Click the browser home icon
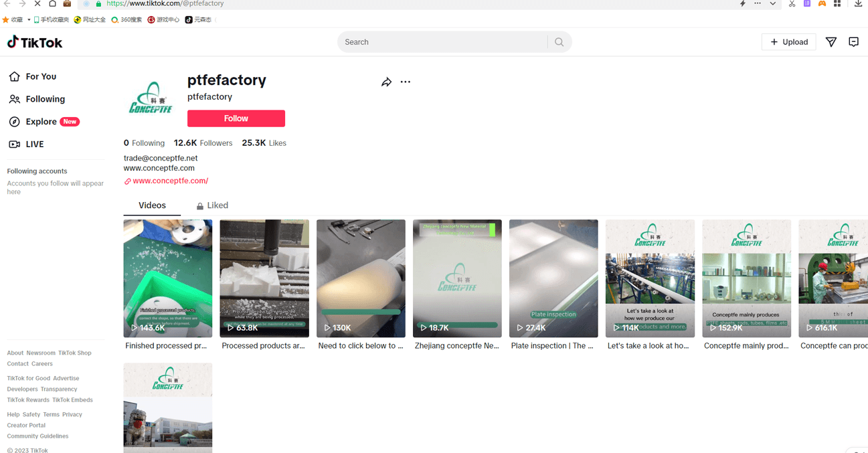The width and height of the screenshot is (868, 453). click(x=52, y=3)
